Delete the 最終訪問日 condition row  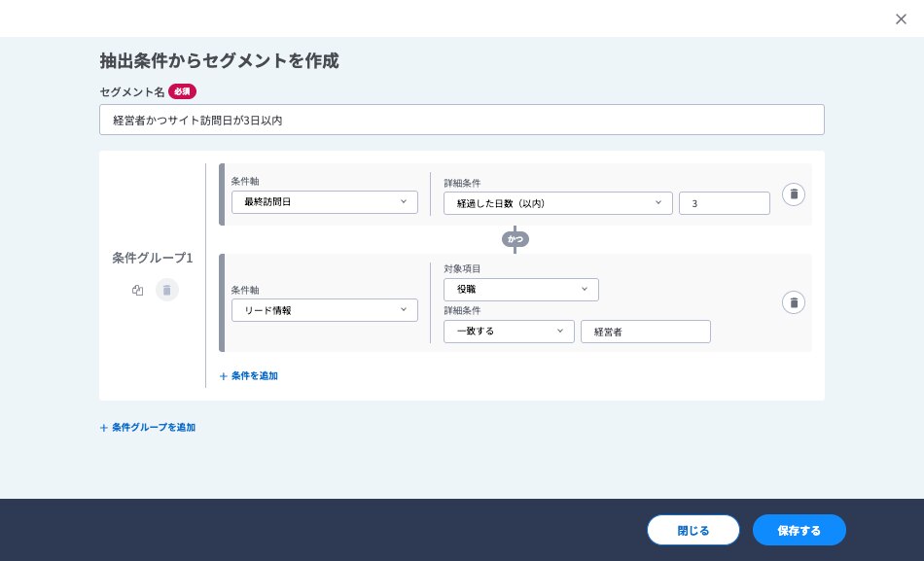coord(794,194)
